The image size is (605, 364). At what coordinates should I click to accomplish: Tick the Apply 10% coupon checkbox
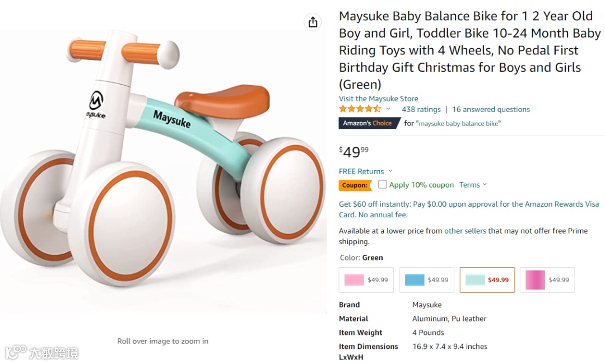click(383, 184)
